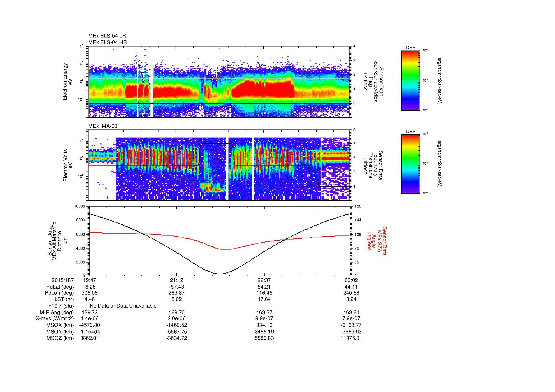
Task: Click the time tick label '00:02'
Action: click(x=351, y=280)
